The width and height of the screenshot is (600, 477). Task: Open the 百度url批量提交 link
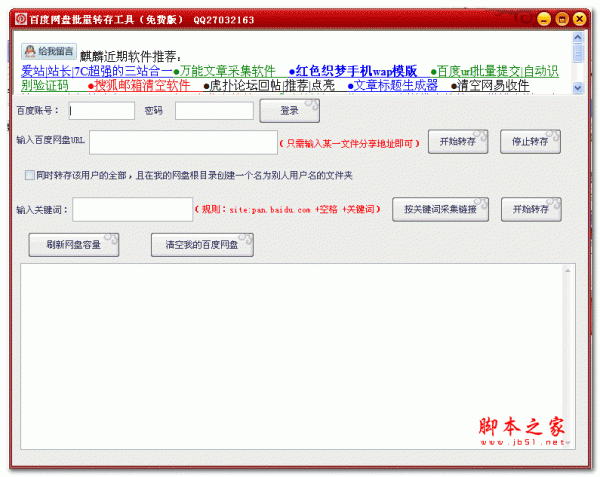pyautogui.click(x=479, y=71)
